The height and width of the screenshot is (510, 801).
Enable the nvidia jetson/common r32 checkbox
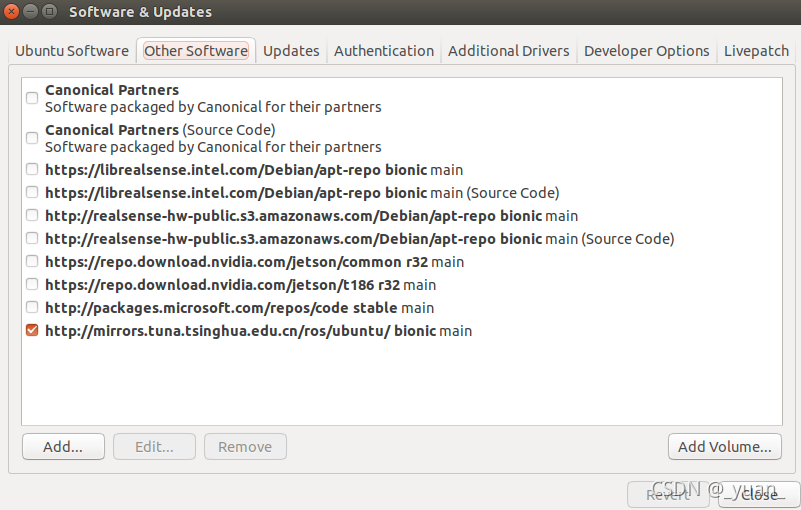coord(32,261)
